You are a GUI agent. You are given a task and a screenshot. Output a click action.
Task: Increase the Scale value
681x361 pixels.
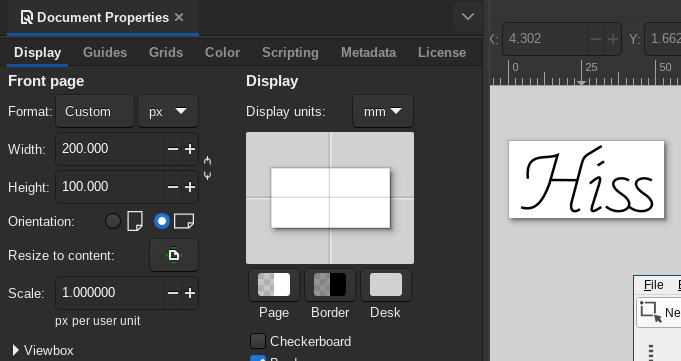coord(190,293)
